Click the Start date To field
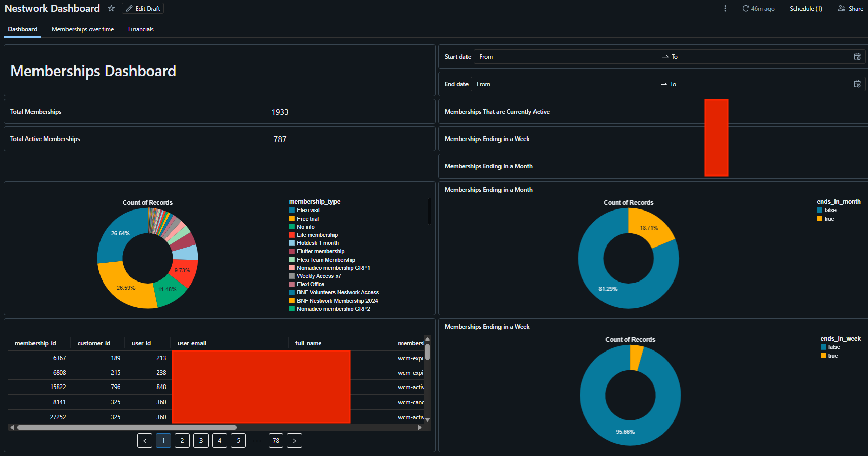This screenshot has width=868, height=456. point(759,57)
